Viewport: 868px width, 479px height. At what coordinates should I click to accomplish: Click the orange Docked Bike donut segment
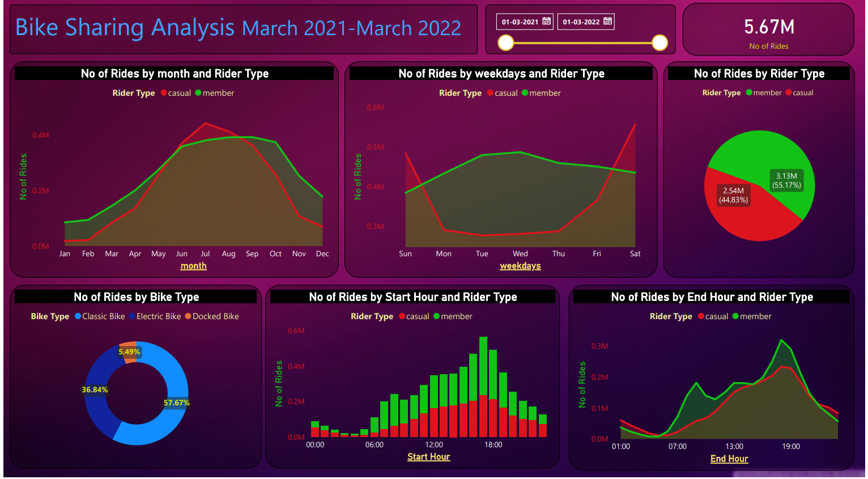pyautogui.click(x=129, y=345)
